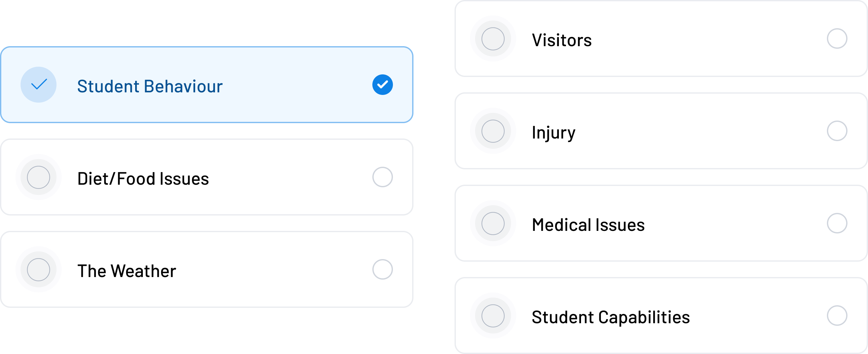Click the left circle icon on Diet/Food Issues
The image size is (868, 354).
point(39,177)
